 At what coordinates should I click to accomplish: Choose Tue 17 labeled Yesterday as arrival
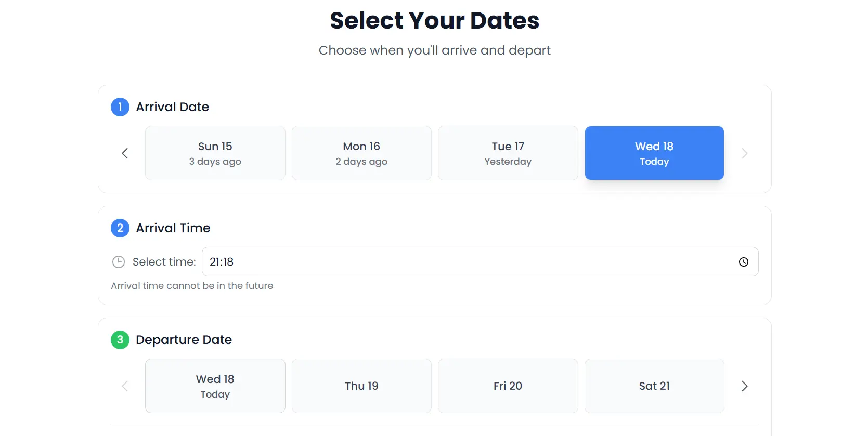(507, 153)
